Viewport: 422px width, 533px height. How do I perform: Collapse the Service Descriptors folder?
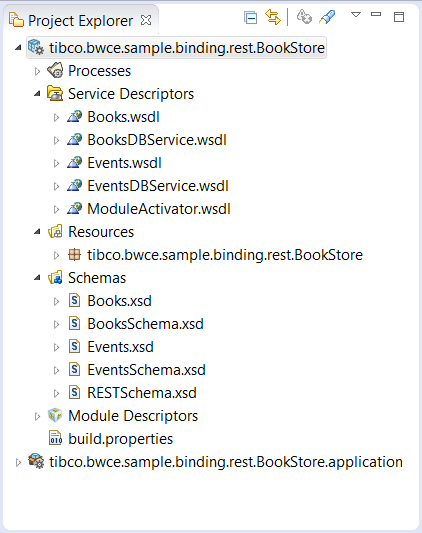coord(37,94)
